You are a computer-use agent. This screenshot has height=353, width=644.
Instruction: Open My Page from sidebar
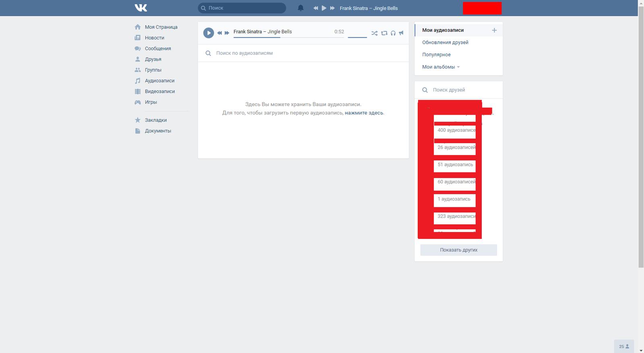tap(161, 27)
